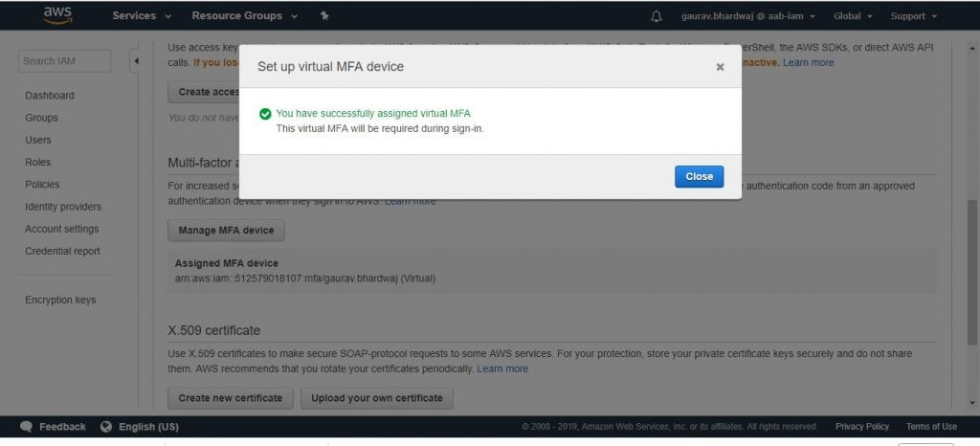Click the language globe icon
The width and height of the screenshot is (980, 446).
click(106, 427)
